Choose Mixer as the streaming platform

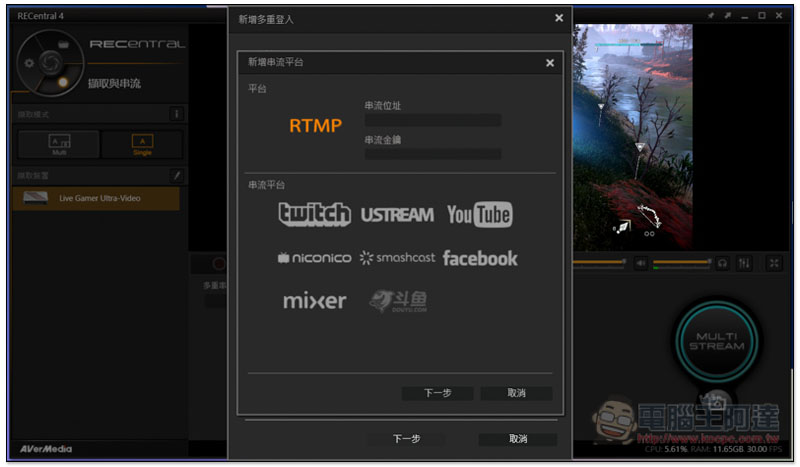click(x=314, y=301)
